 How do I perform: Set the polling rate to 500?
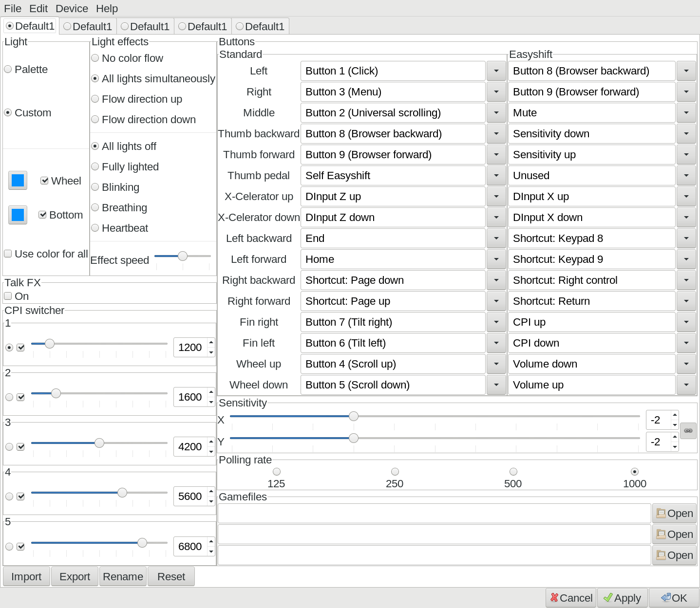tap(513, 472)
